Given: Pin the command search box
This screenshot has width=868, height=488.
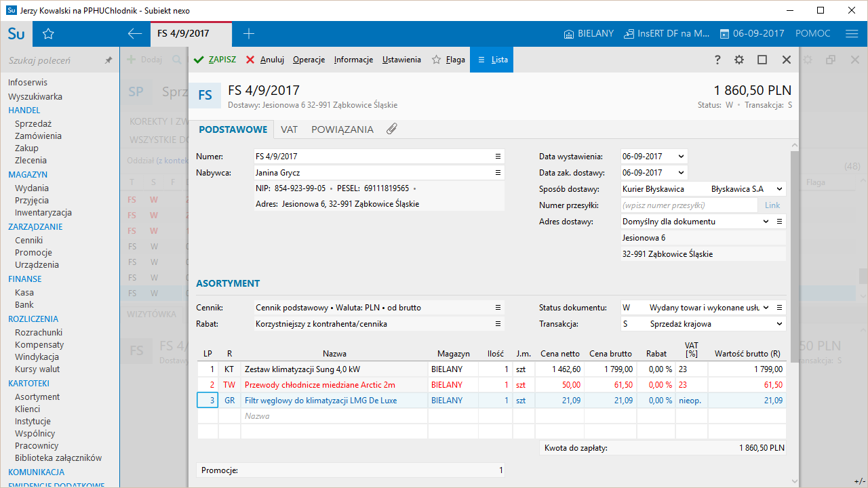Looking at the screenshot, I should click(108, 60).
